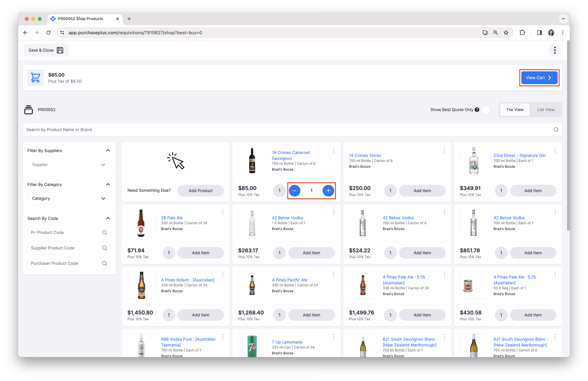Collapse the Search By Code section
This screenshot has height=381, width=588.
108,218
